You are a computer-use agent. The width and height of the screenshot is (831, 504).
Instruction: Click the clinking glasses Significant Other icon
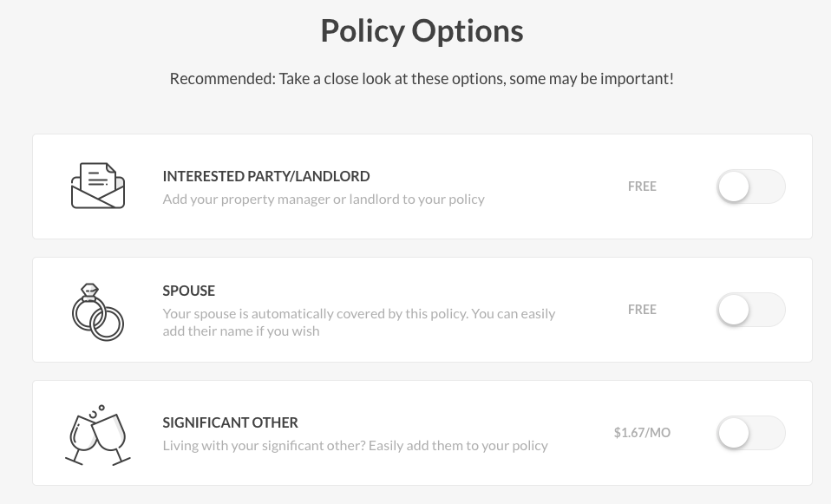(98, 435)
